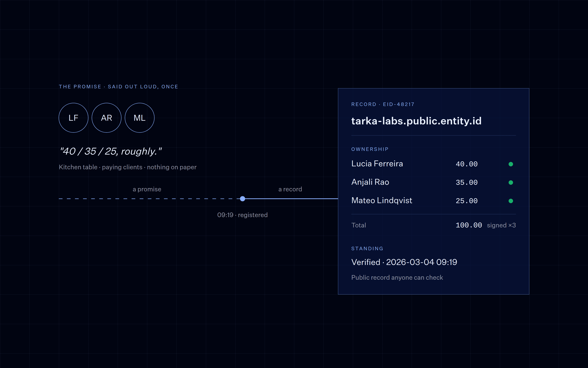Click the "a record" timeline label
Image resolution: width=588 pixels, height=368 pixels.
(x=290, y=189)
